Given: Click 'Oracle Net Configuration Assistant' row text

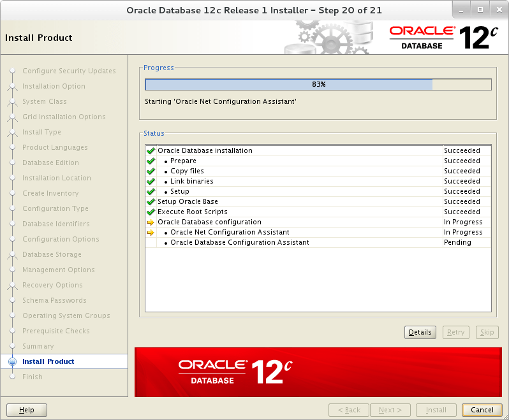Looking at the screenshot, I should [230, 232].
